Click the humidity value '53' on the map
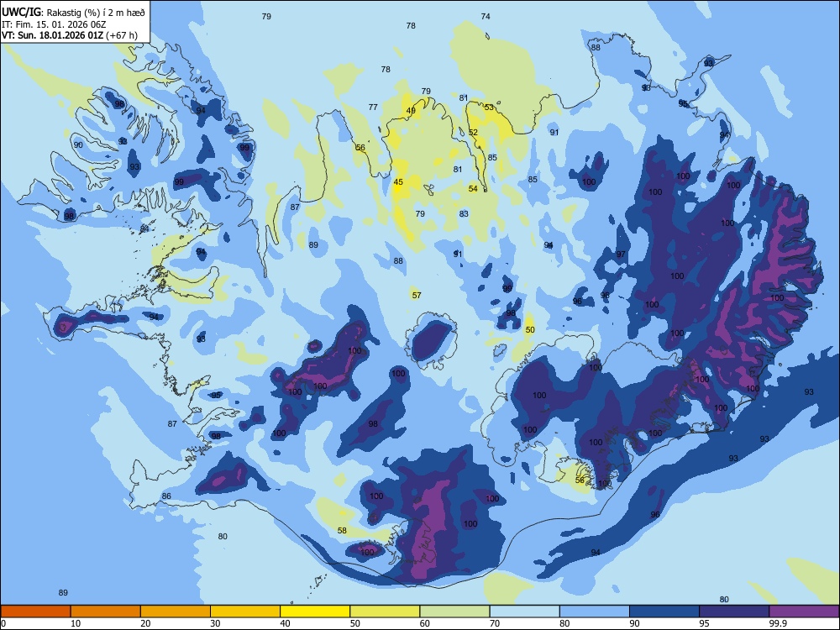The image size is (840, 630). pos(489,108)
